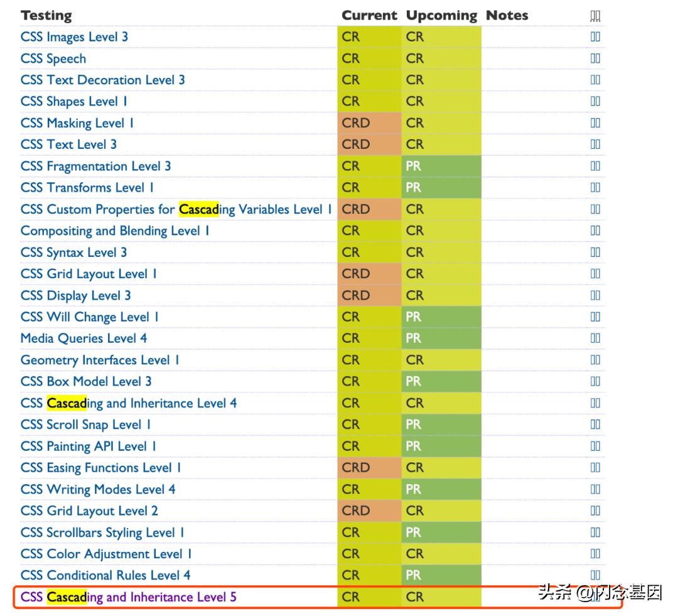Image resolution: width=678 pixels, height=616 pixels.
Task: Open the CSS Speech spec link
Action: coord(53,59)
